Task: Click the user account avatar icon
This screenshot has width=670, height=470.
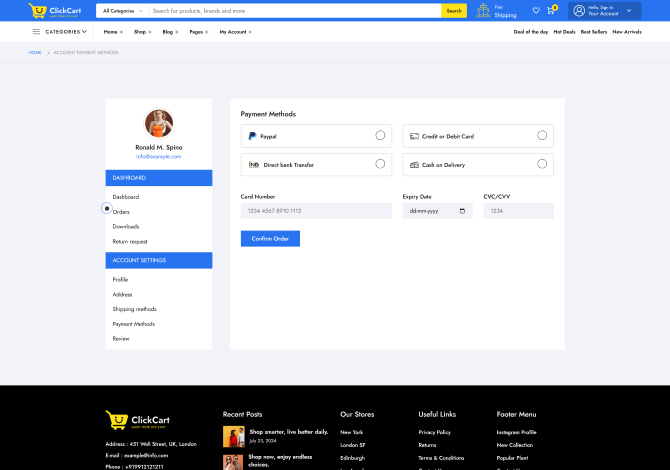Action: (579, 11)
